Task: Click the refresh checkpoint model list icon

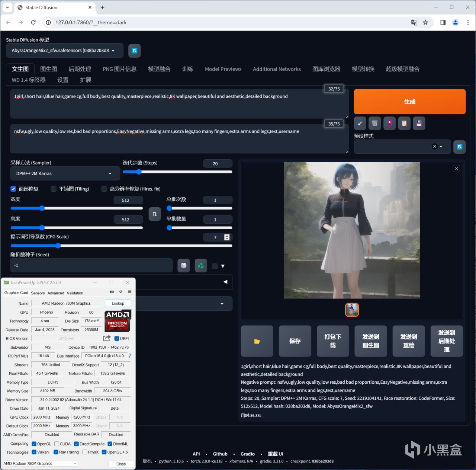Action: 134,51
